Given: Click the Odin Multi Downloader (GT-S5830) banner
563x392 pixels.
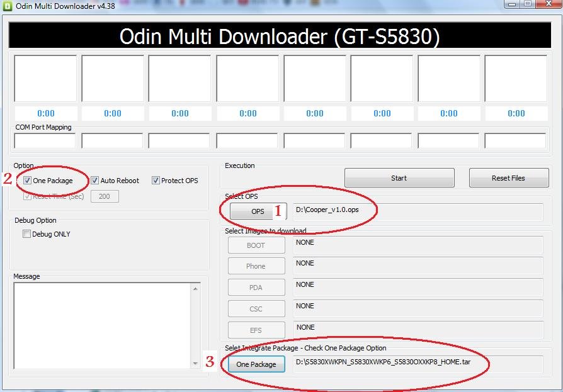Looking at the screenshot, I should (280, 35).
